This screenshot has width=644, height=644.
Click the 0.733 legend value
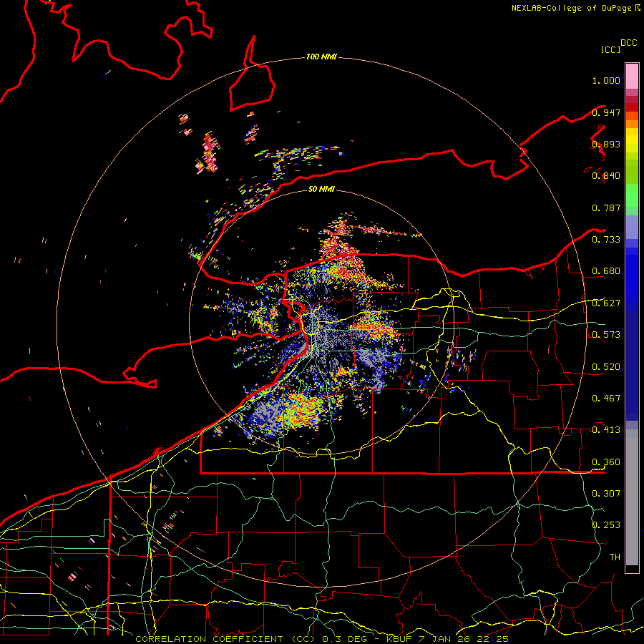(606, 240)
